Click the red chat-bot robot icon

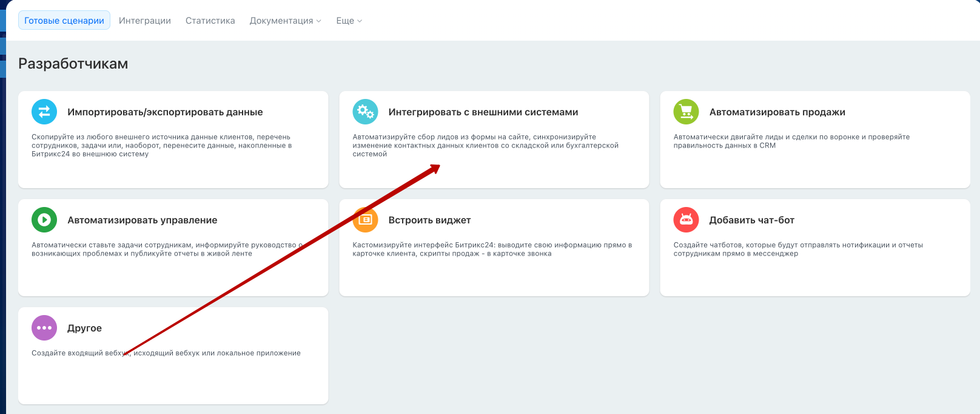click(686, 220)
